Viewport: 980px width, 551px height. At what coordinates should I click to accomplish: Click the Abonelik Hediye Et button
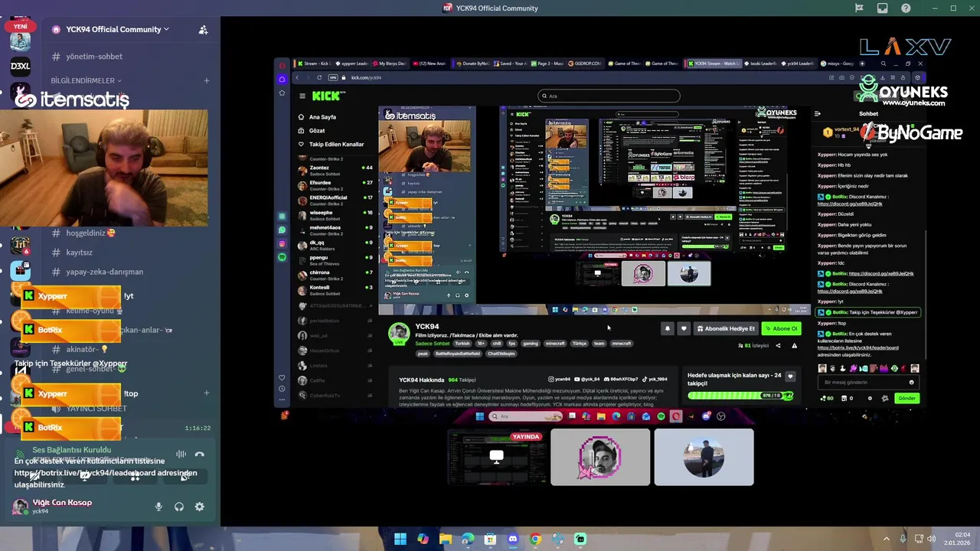726,328
